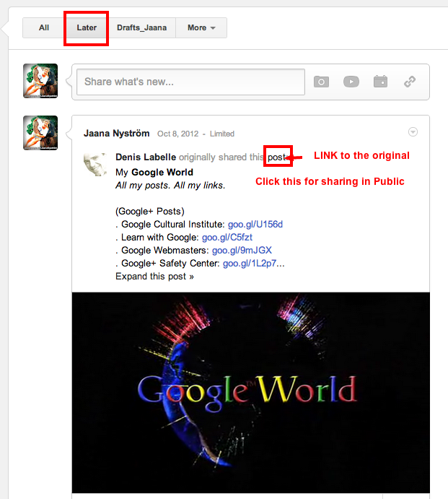Open the Google World video thumbnail
Screen dimensions: 448x499
(x=251, y=393)
